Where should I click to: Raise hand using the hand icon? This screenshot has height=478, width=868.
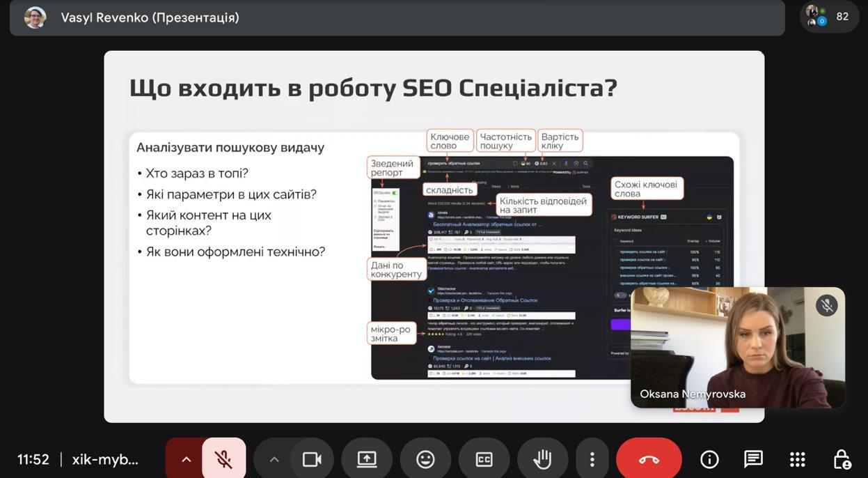542,459
